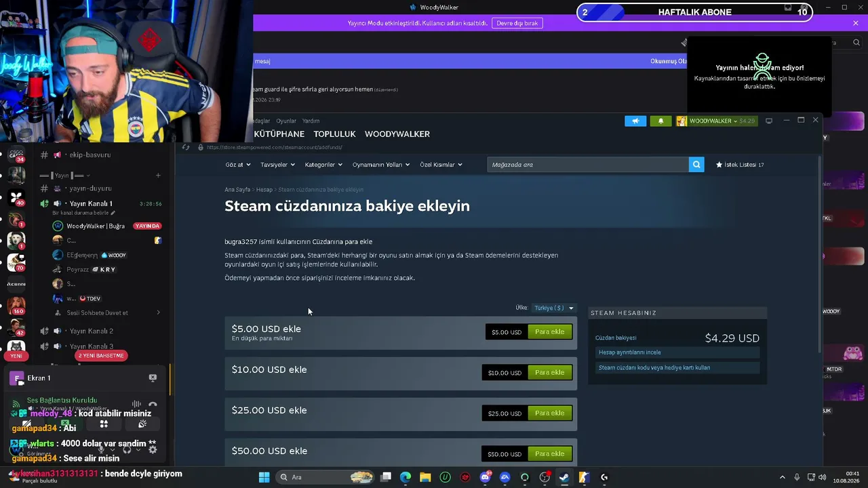
Task: Jump to YENİ unread servers indicator
Action: pos(16,356)
